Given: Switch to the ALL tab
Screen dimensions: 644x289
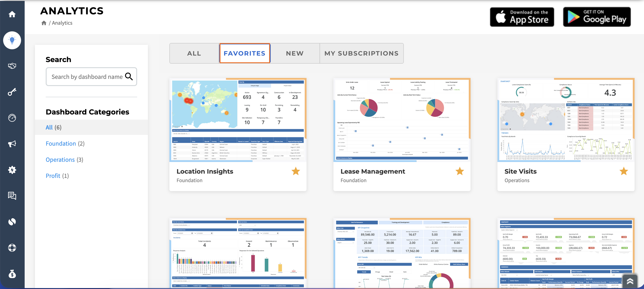Looking at the screenshot, I should [x=194, y=53].
